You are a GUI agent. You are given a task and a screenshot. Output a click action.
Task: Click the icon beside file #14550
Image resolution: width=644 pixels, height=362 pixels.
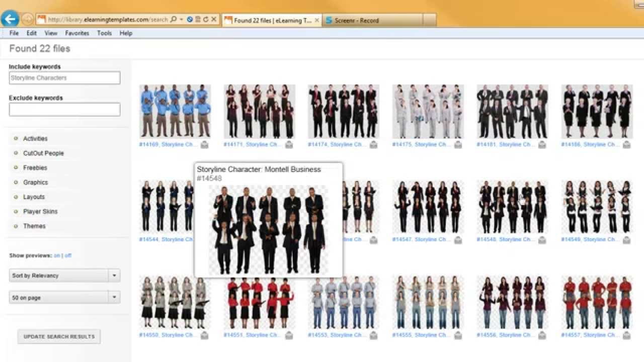point(204,335)
